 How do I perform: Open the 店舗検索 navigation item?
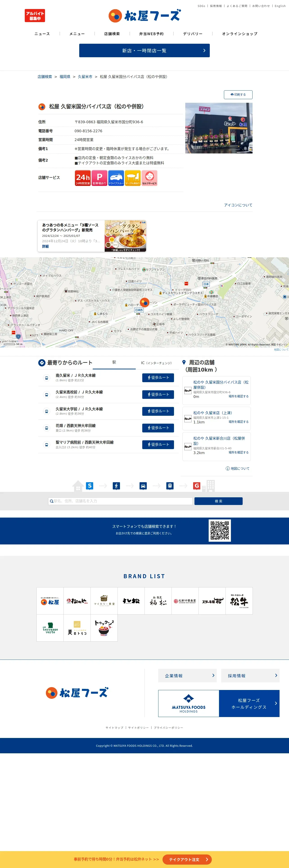coord(112,34)
